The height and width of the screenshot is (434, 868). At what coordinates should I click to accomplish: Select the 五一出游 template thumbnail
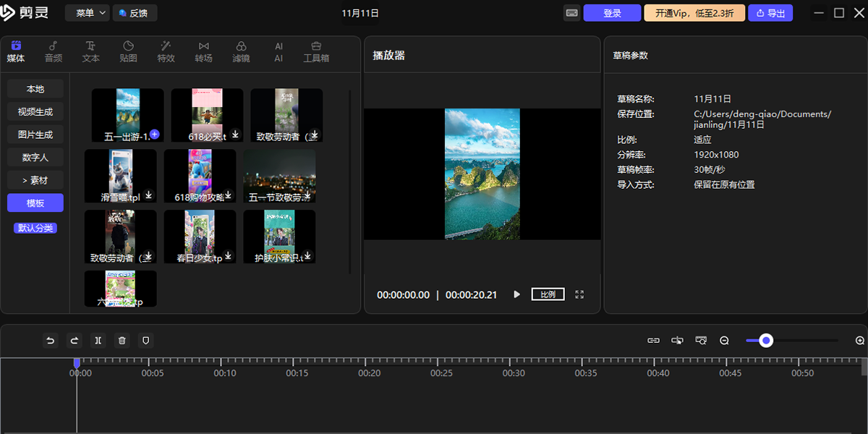(127, 114)
